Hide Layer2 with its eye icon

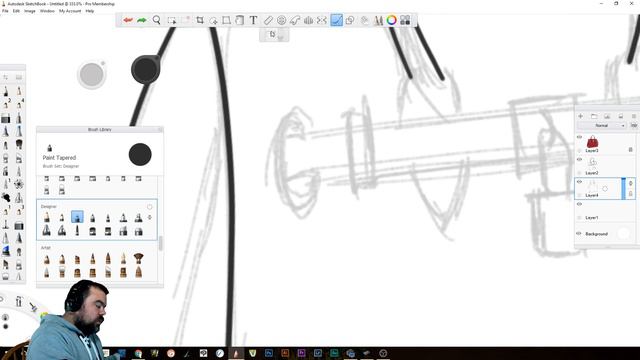pyautogui.click(x=579, y=160)
